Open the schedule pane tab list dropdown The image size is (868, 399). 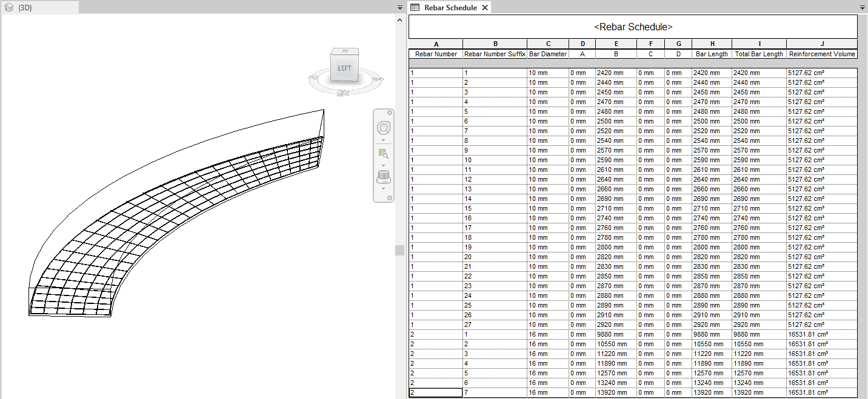pyautogui.click(x=863, y=7)
